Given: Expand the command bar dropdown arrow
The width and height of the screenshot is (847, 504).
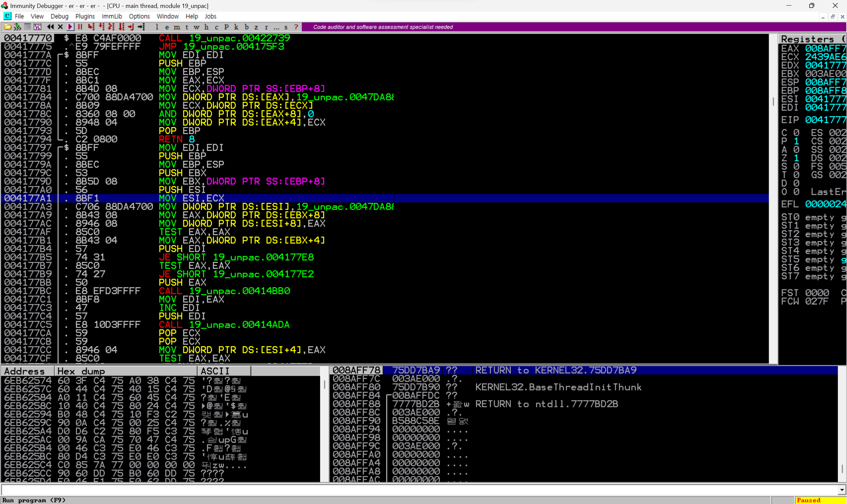Looking at the screenshot, I should (x=842, y=490).
